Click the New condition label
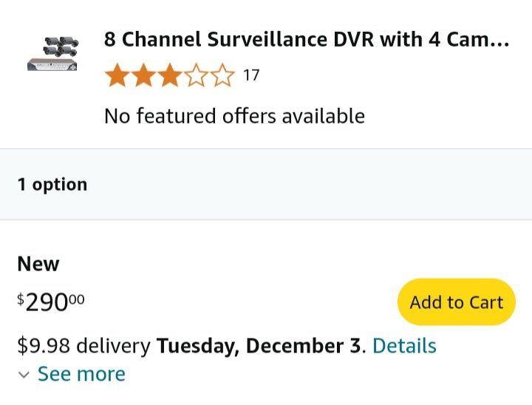Image resolution: width=532 pixels, height=405 pixels. (x=38, y=264)
